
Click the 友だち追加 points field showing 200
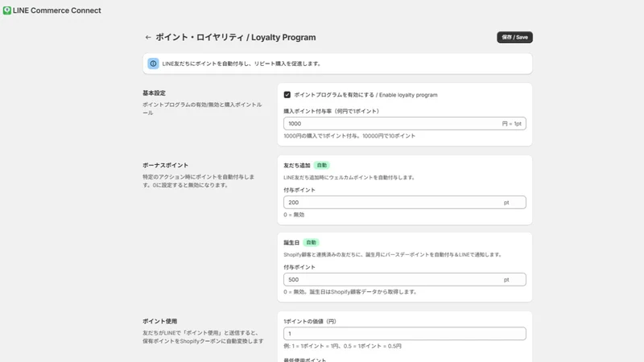tap(405, 203)
